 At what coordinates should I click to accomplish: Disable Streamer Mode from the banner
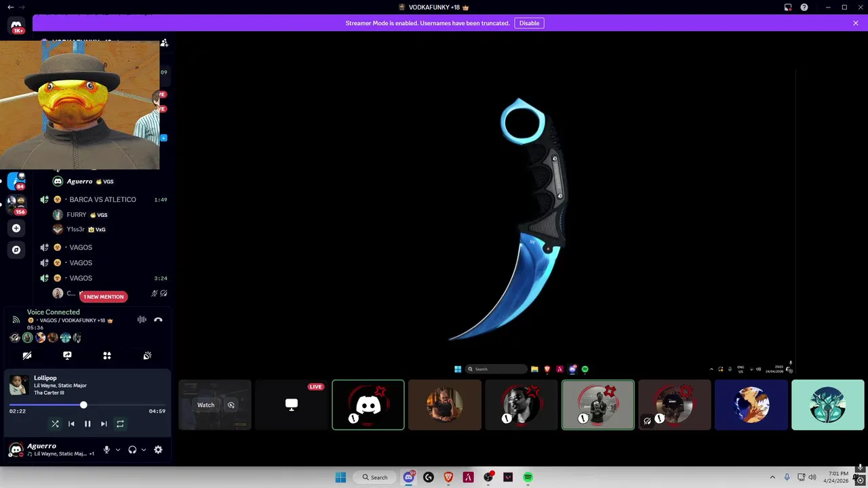pyautogui.click(x=529, y=23)
